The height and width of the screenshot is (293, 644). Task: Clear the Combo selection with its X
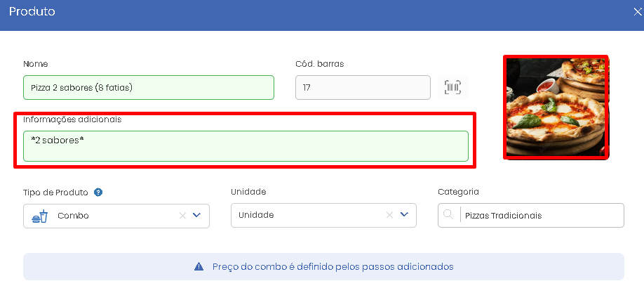(182, 216)
